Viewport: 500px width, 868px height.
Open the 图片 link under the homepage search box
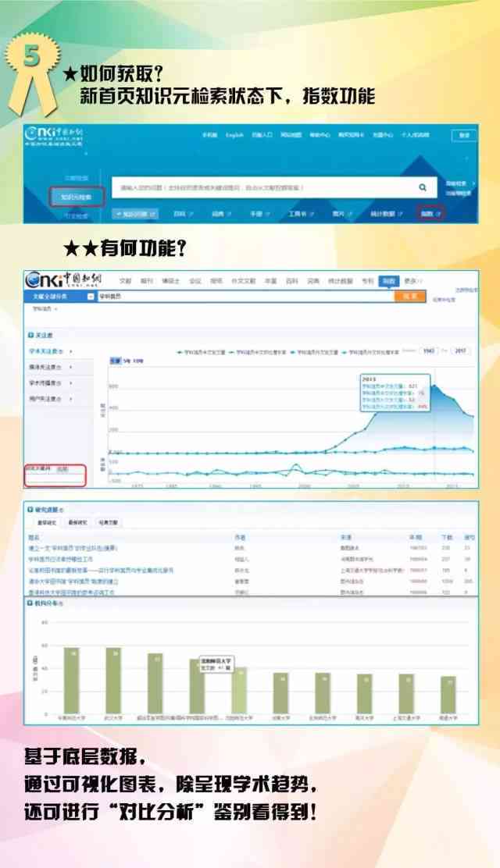click(341, 214)
